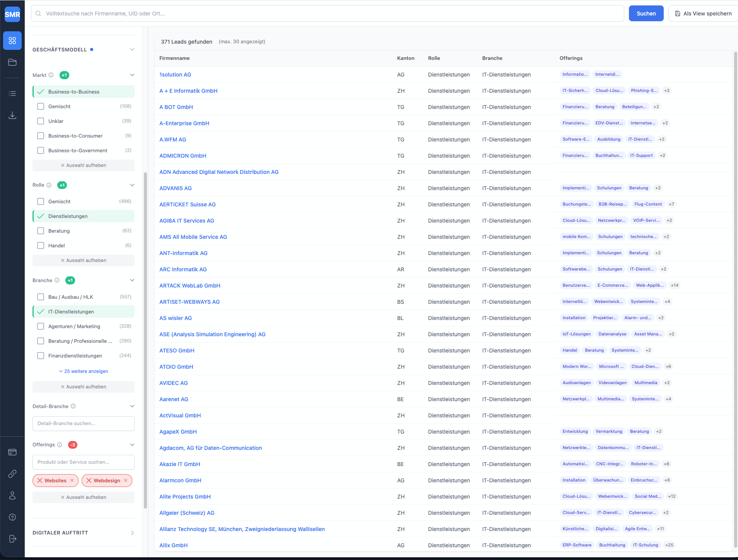Open the list view sidebar icon
Image resolution: width=738 pixels, height=560 pixels.
[x=12, y=94]
